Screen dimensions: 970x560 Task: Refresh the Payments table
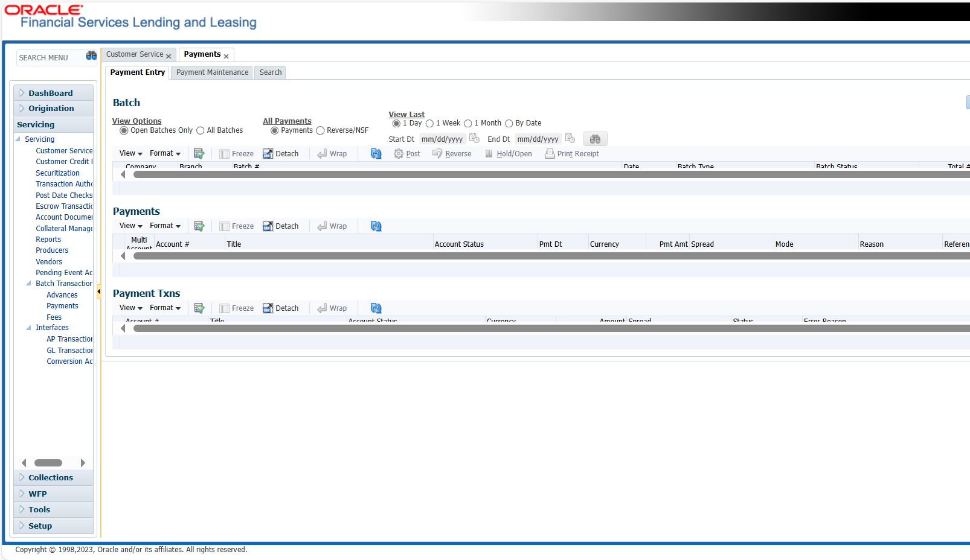376,226
